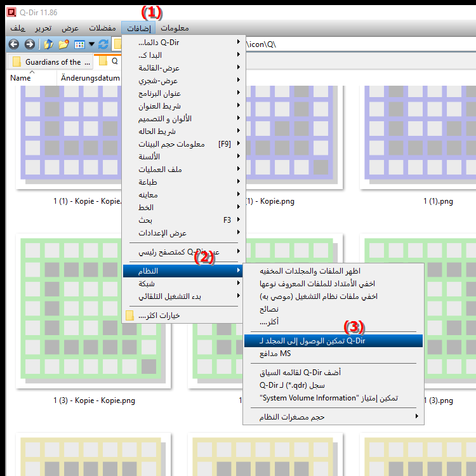Choose أضف Q-Dir لقائمه السياق
476x476 pixels.
coord(333,372)
